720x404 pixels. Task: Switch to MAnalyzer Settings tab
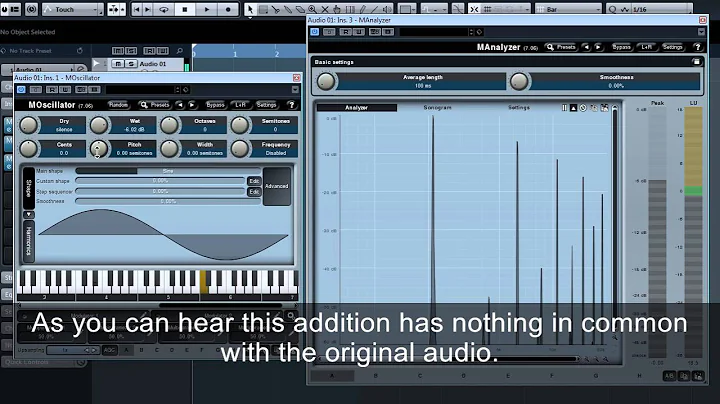pyautogui.click(x=519, y=107)
